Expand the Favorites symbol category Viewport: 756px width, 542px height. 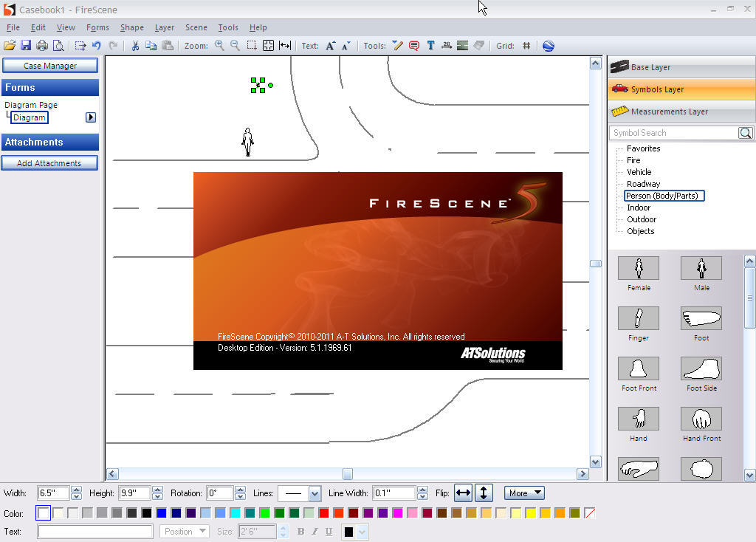(643, 148)
